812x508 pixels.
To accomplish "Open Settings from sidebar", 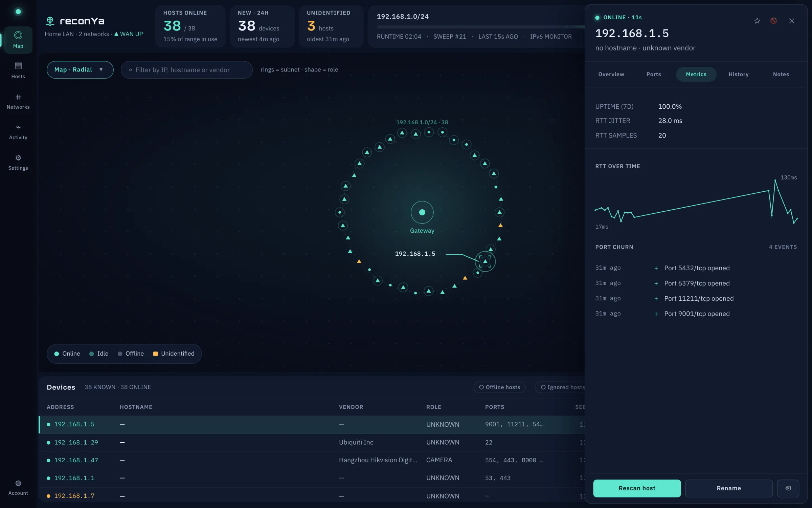I will click(x=18, y=162).
